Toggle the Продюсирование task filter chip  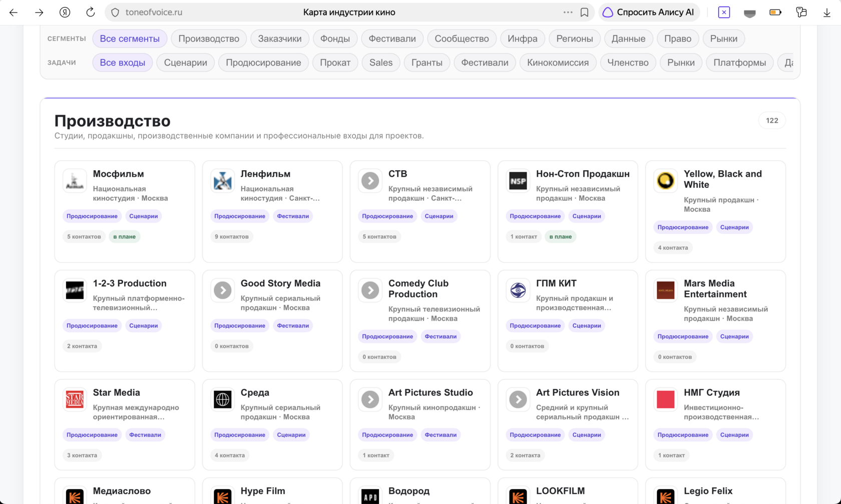[263, 63]
